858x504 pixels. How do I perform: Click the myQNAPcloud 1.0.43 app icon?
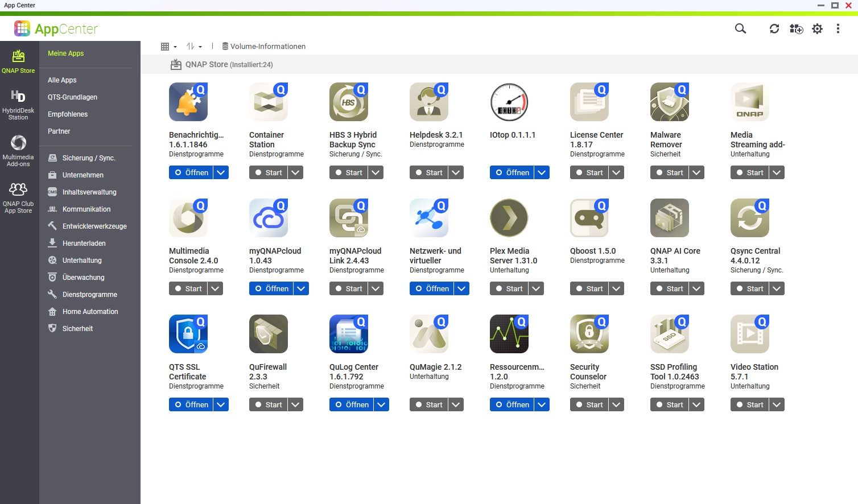click(x=269, y=218)
